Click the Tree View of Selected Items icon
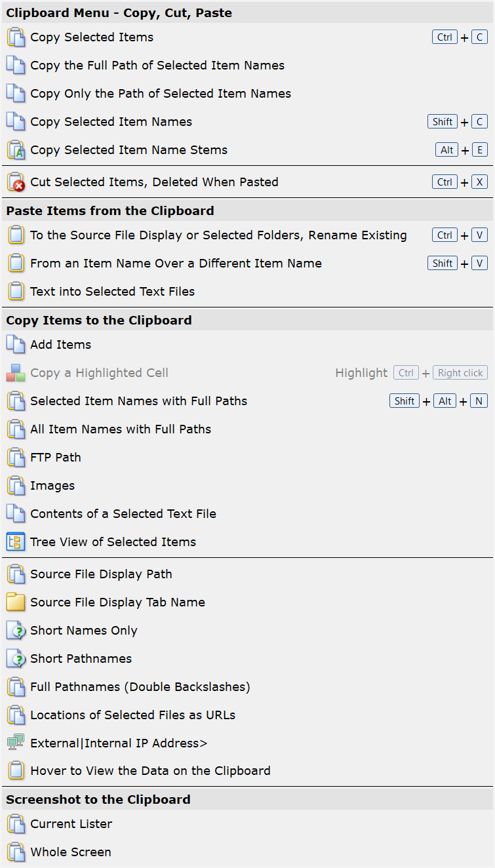The height and width of the screenshot is (868, 495). coord(16,542)
